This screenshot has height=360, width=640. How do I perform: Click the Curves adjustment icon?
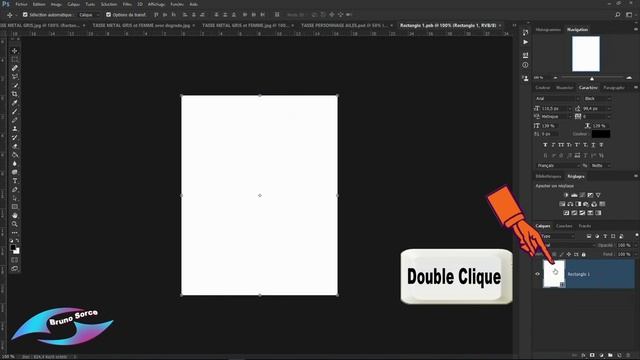[582, 195]
